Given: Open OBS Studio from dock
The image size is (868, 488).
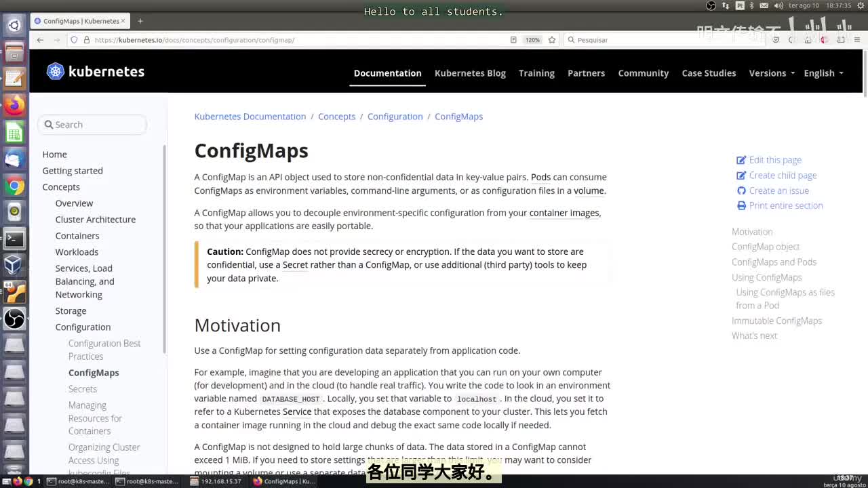Looking at the screenshot, I should [x=14, y=319].
